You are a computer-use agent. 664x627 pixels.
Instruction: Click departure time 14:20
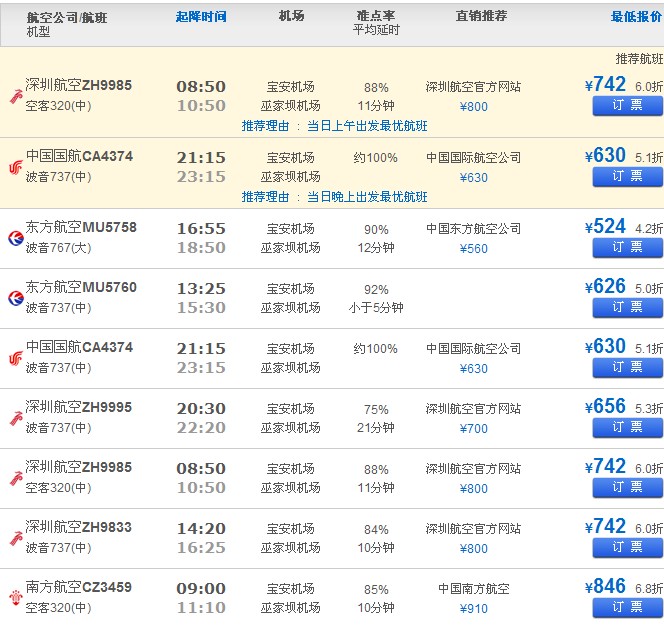click(x=201, y=528)
